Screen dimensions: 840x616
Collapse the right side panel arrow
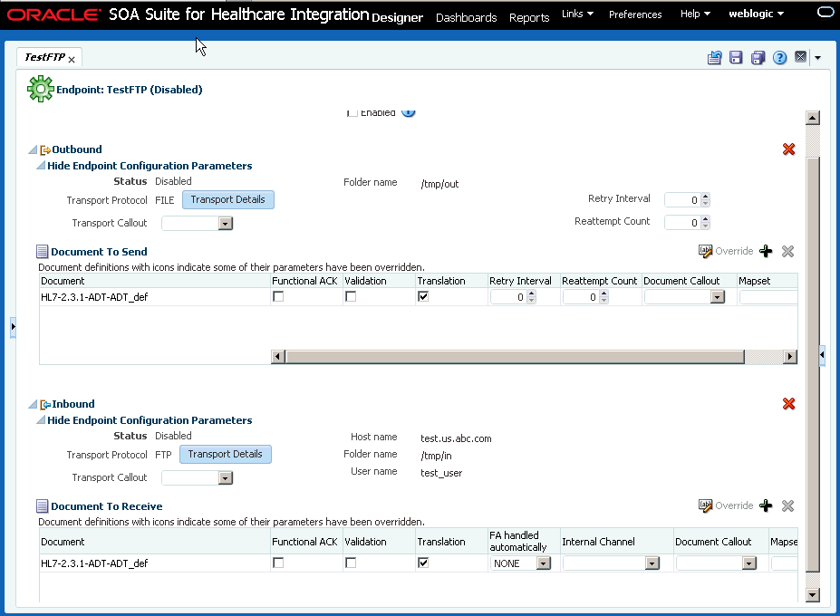(822, 354)
